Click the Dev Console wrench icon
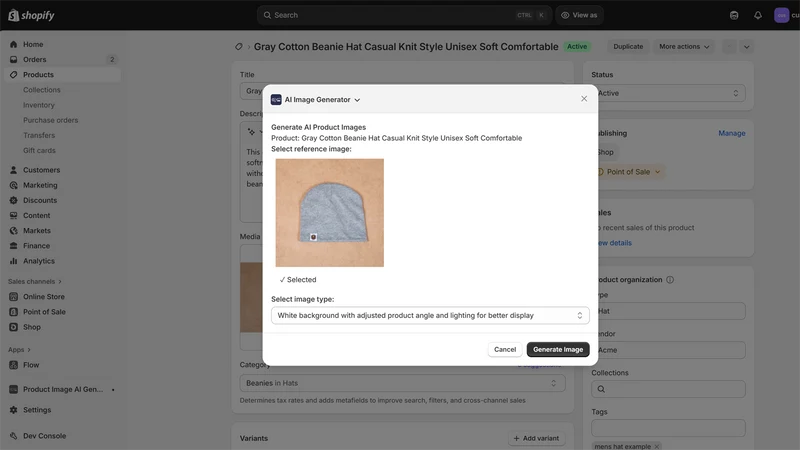 (x=14, y=436)
